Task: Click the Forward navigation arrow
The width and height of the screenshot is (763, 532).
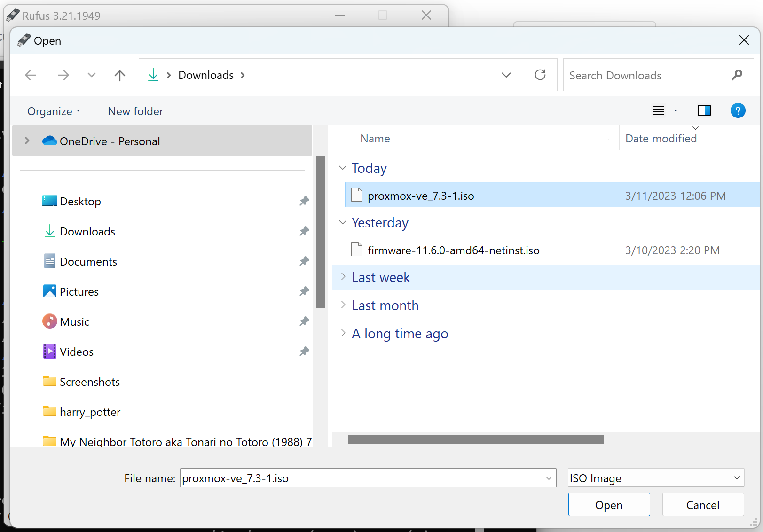Action: [x=63, y=75]
